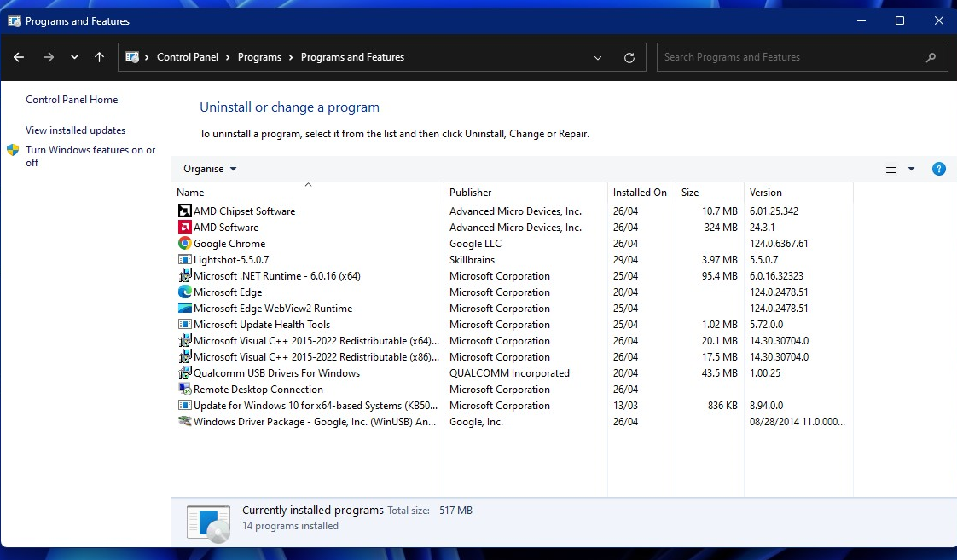Click the Forward navigation arrow
The image size is (957, 560).
[x=49, y=57]
